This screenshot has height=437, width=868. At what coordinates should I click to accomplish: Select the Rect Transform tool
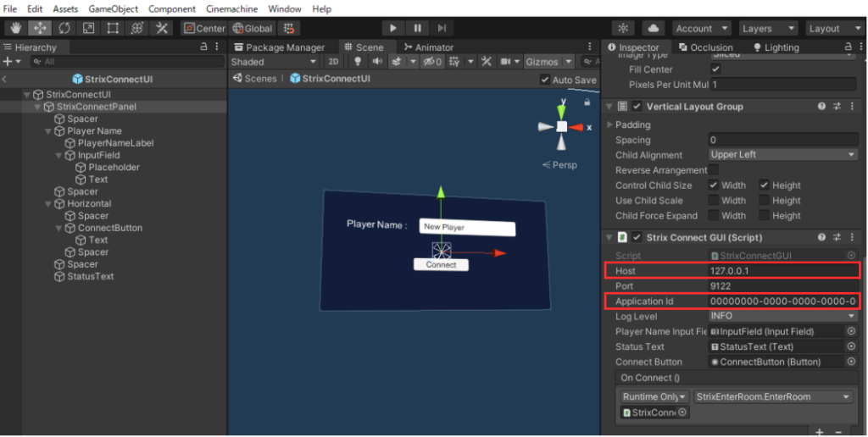point(113,28)
